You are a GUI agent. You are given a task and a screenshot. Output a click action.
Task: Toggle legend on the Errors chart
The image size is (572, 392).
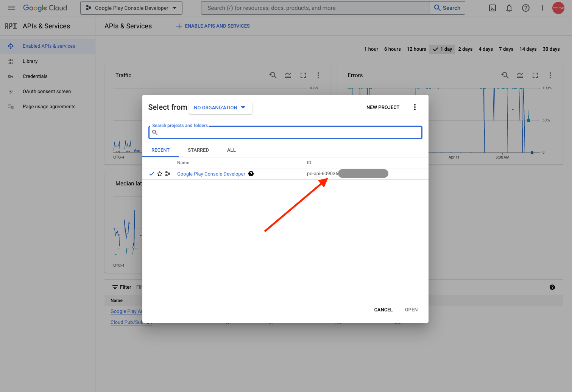point(520,75)
